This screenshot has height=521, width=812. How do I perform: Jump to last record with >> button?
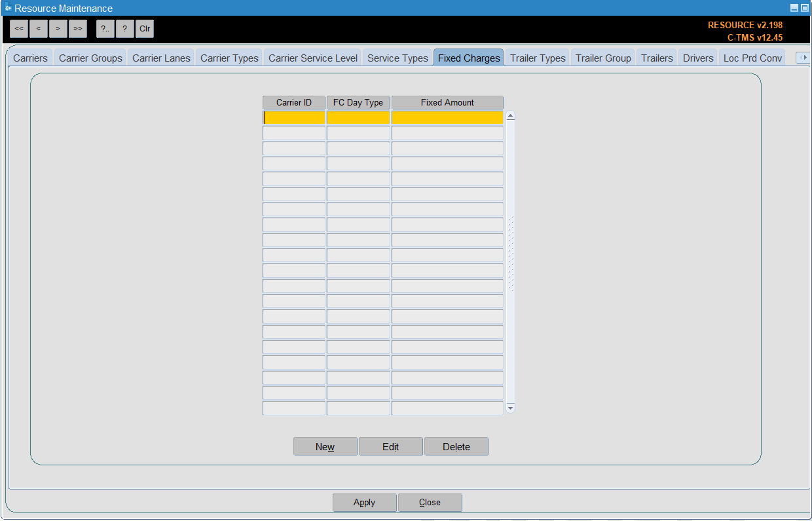pyautogui.click(x=78, y=29)
